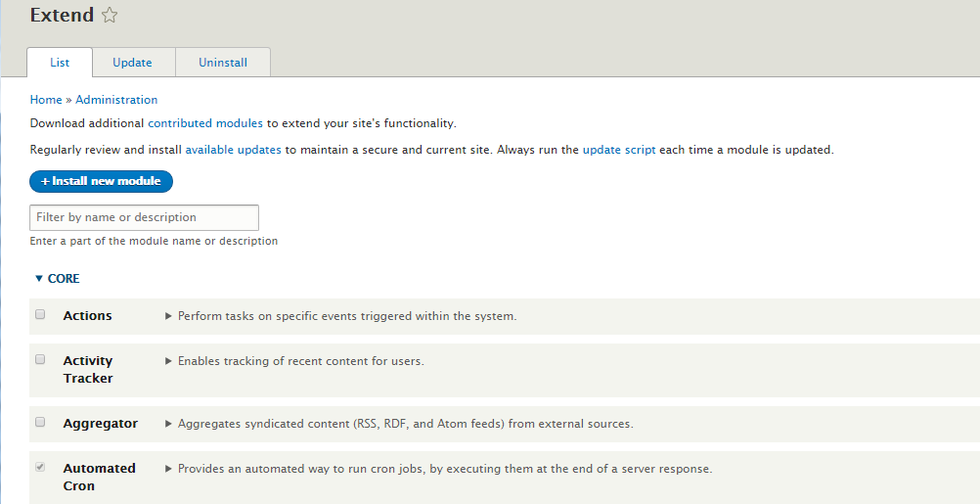Select the Aggregator module name
The height and width of the screenshot is (504, 980).
pos(101,424)
